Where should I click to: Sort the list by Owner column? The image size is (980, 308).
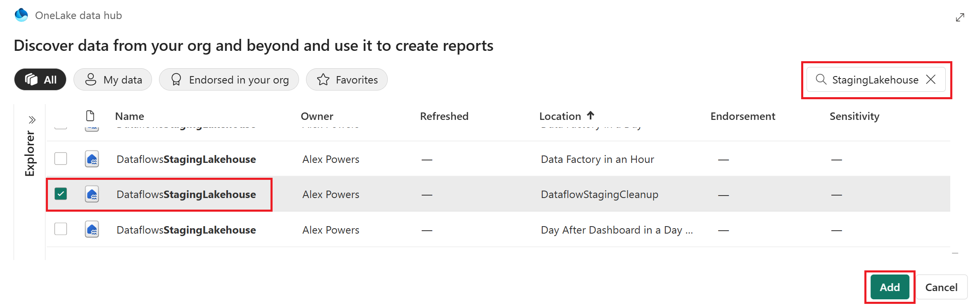pyautogui.click(x=317, y=116)
